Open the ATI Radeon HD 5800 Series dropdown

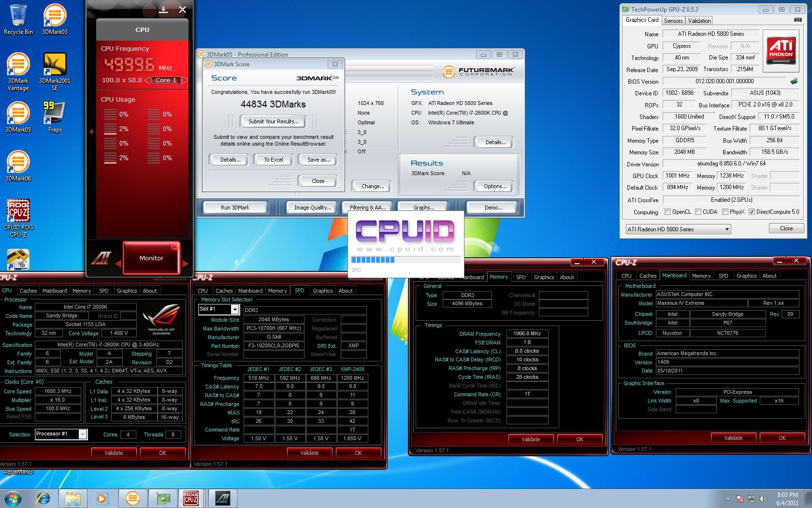[678, 229]
